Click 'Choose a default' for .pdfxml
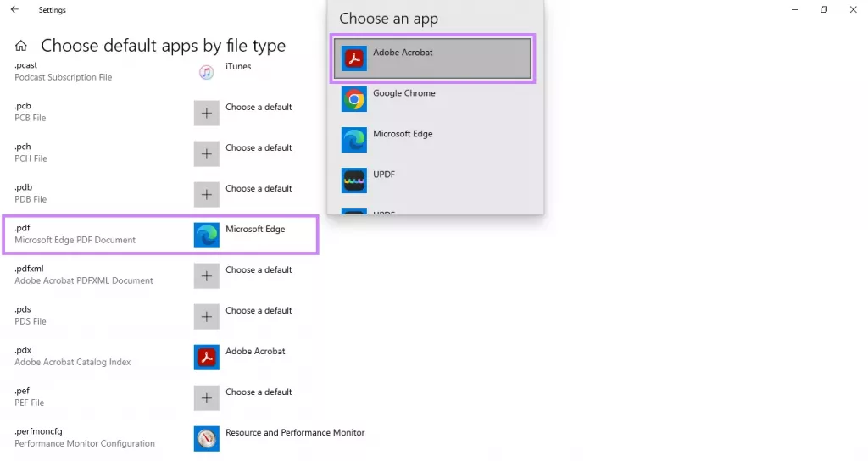 coord(259,269)
